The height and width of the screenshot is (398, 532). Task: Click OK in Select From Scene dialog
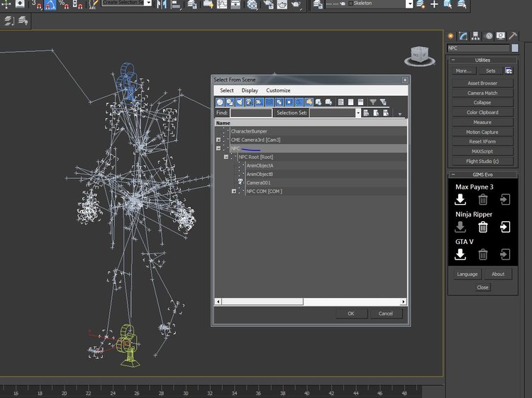click(x=351, y=314)
